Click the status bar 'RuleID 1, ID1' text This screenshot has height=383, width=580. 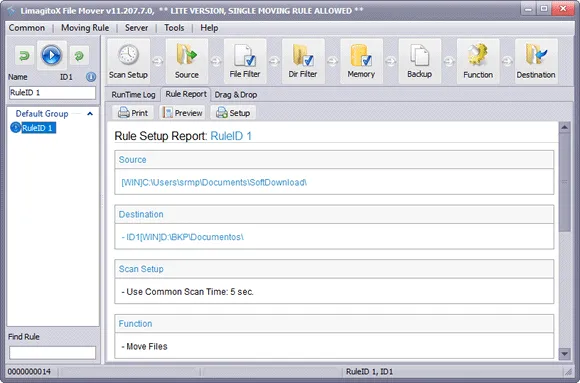[x=370, y=372]
